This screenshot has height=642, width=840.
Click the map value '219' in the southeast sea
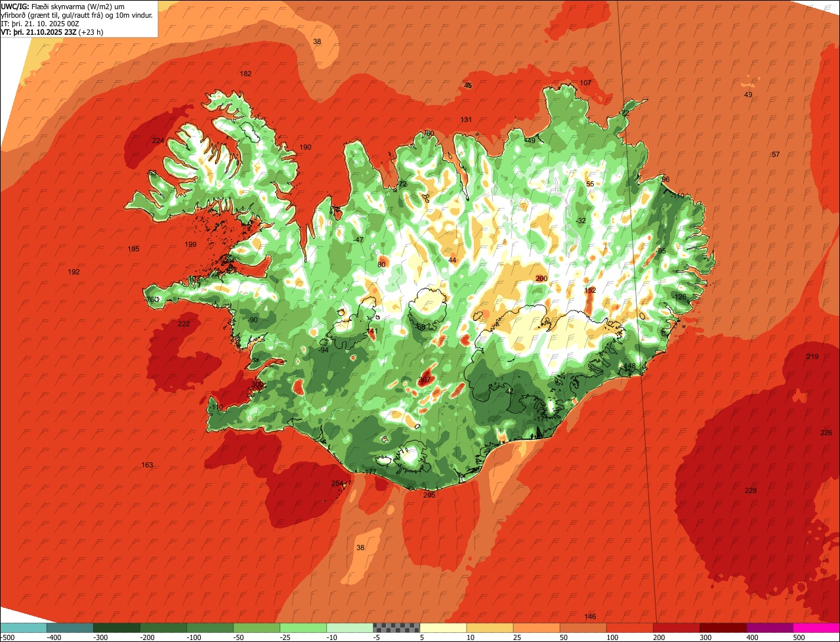click(812, 356)
